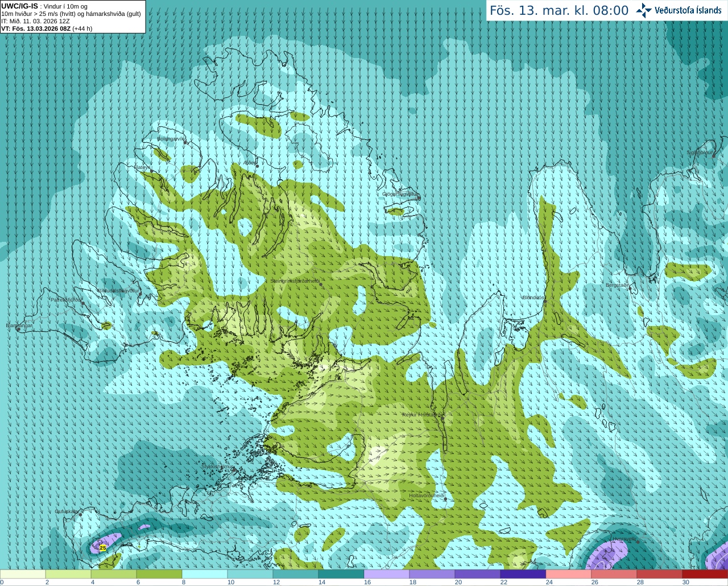
Task: Click the legend scale value '8'
Action: [x=184, y=582]
